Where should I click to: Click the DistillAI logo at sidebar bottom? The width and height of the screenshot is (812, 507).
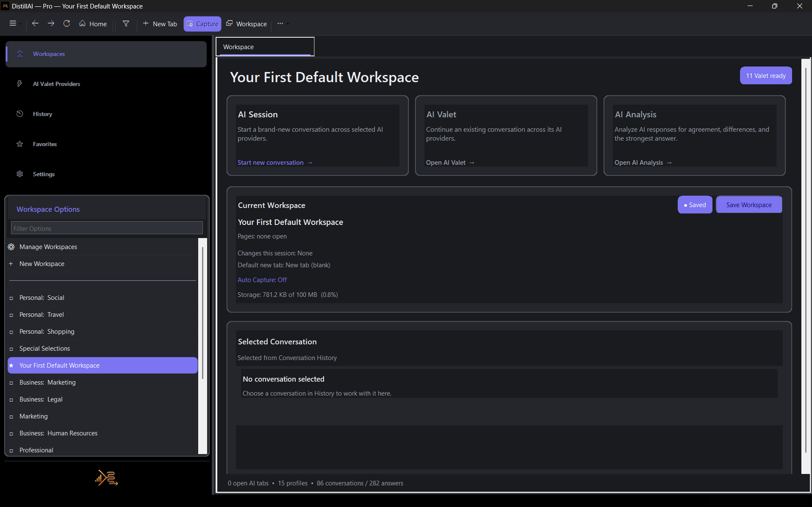click(x=106, y=478)
